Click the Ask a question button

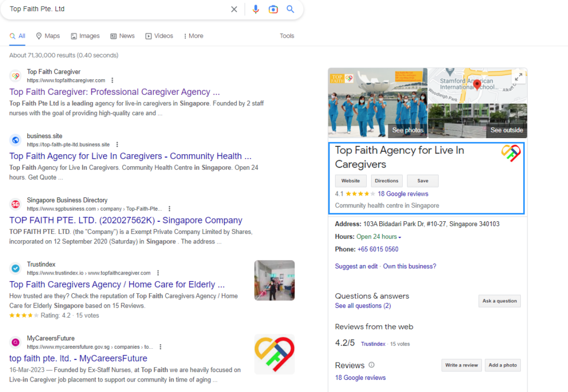[x=500, y=301]
